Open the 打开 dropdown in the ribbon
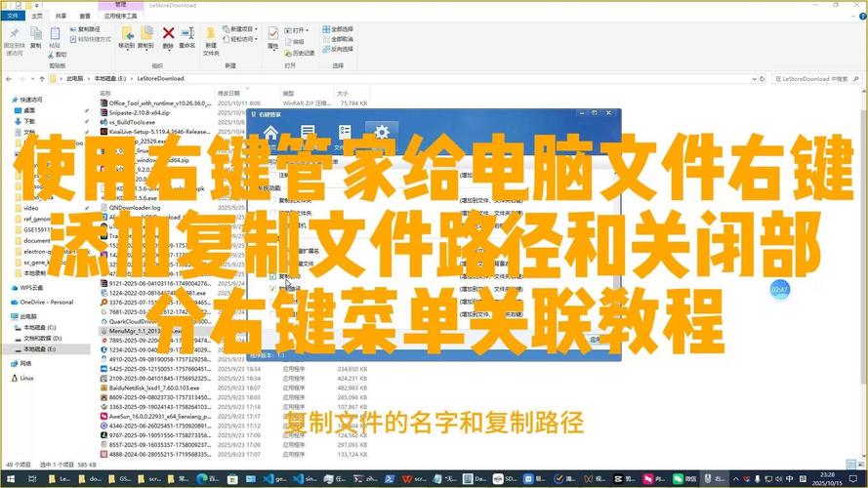 pyautogui.click(x=297, y=30)
